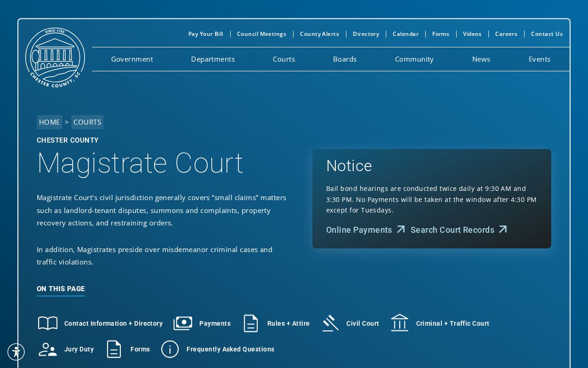Open the Community menu
Viewport: 588px width, 368px height.
pos(414,59)
